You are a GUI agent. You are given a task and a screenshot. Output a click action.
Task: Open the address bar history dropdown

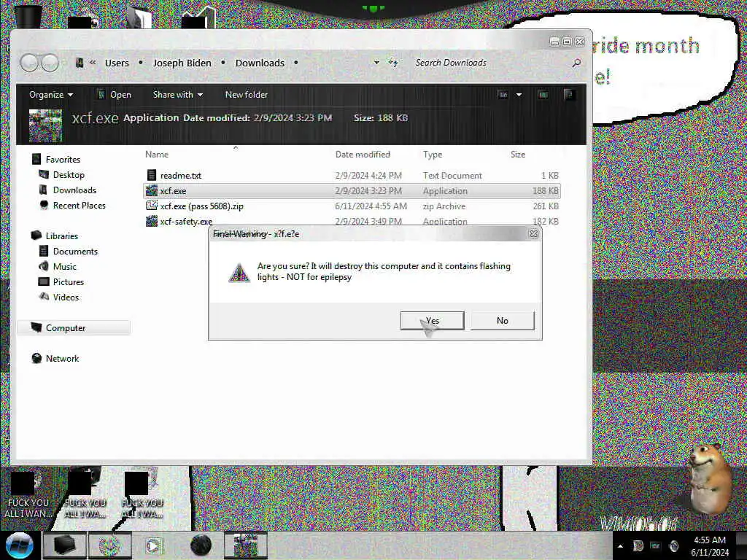(376, 63)
